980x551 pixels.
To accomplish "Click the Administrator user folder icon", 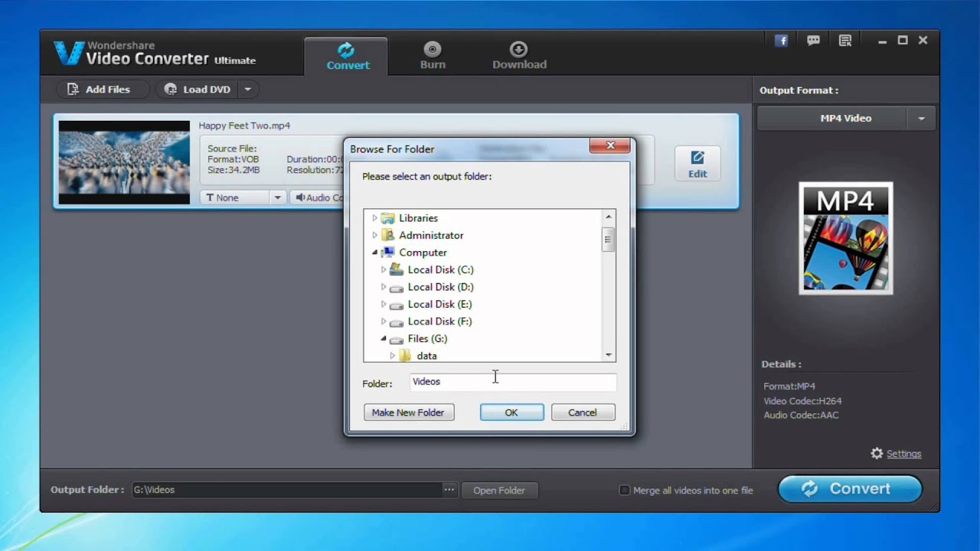I will [388, 235].
